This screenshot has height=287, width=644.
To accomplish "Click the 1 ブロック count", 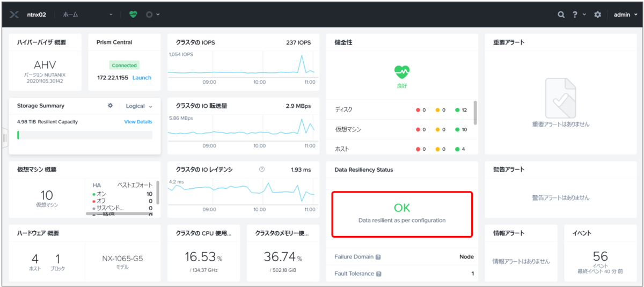I will click(x=57, y=258).
